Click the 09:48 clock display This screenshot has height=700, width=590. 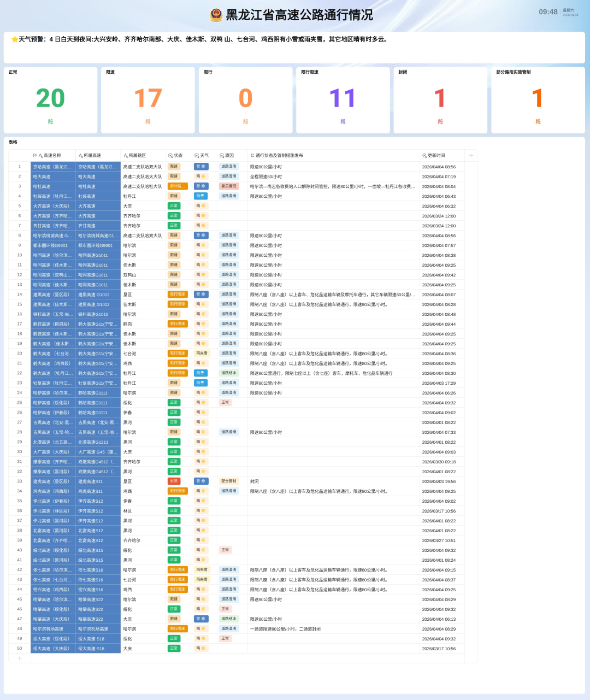tap(548, 12)
